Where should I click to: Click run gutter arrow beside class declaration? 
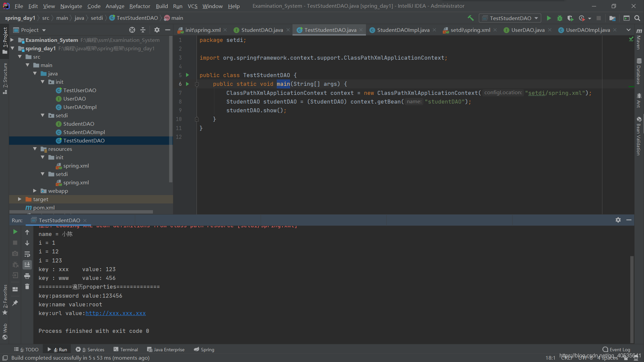click(x=187, y=75)
